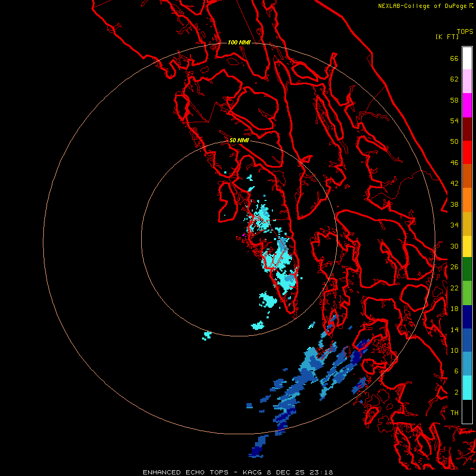The height and width of the screenshot is (476, 476).
Task: Click the [K FT] units label
Action: coord(447,36)
